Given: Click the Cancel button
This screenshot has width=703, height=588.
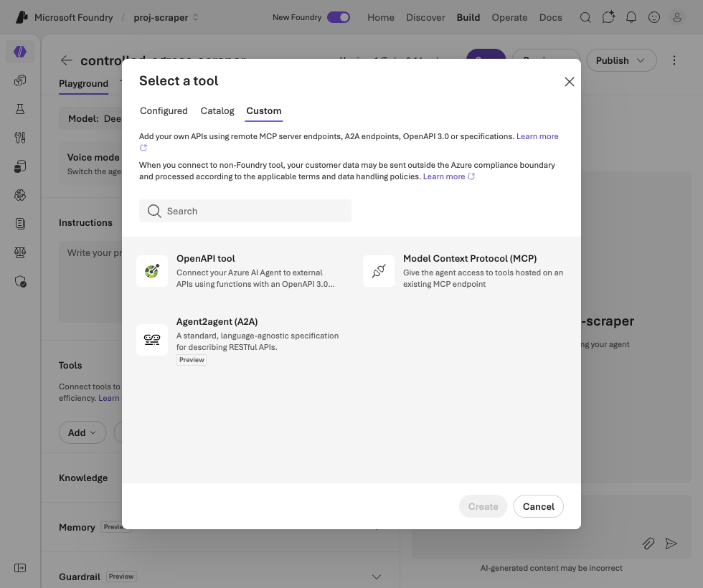Looking at the screenshot, I should [539, 506].
